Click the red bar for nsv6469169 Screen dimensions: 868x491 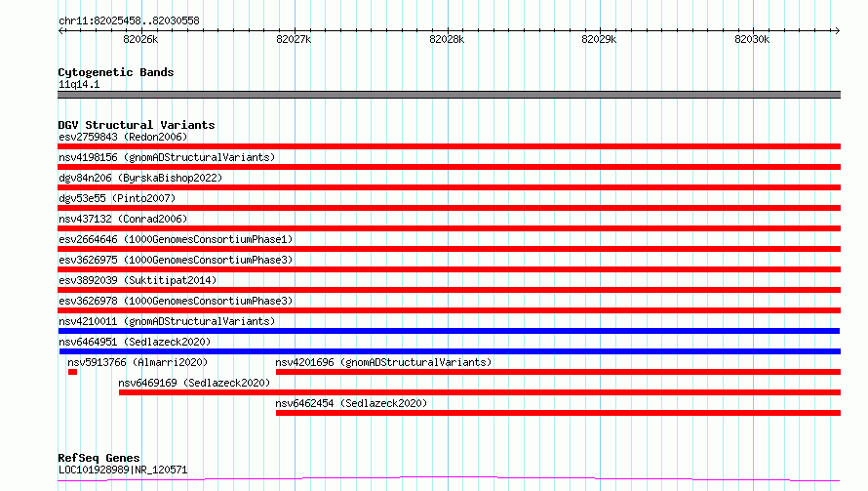480,392
